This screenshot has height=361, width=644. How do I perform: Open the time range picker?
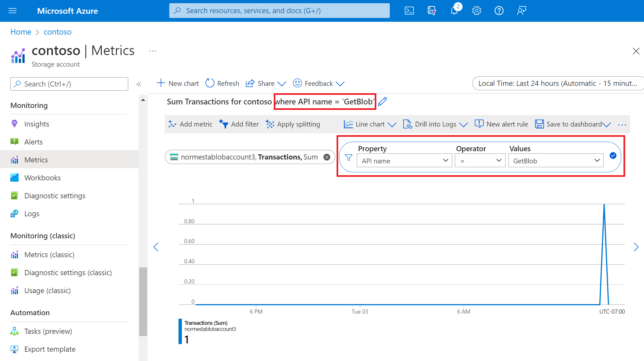(558, 83)
